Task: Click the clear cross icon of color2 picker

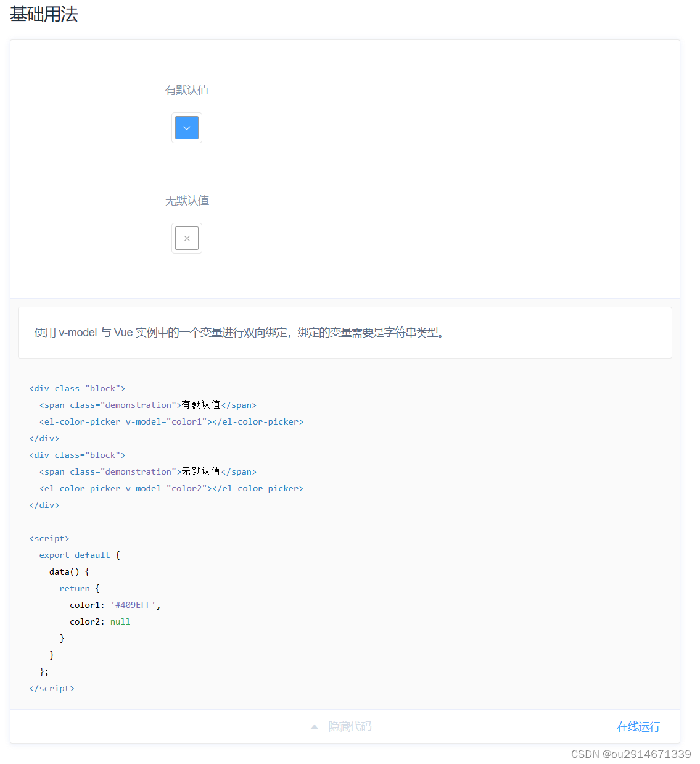Action: click(186, 238)
